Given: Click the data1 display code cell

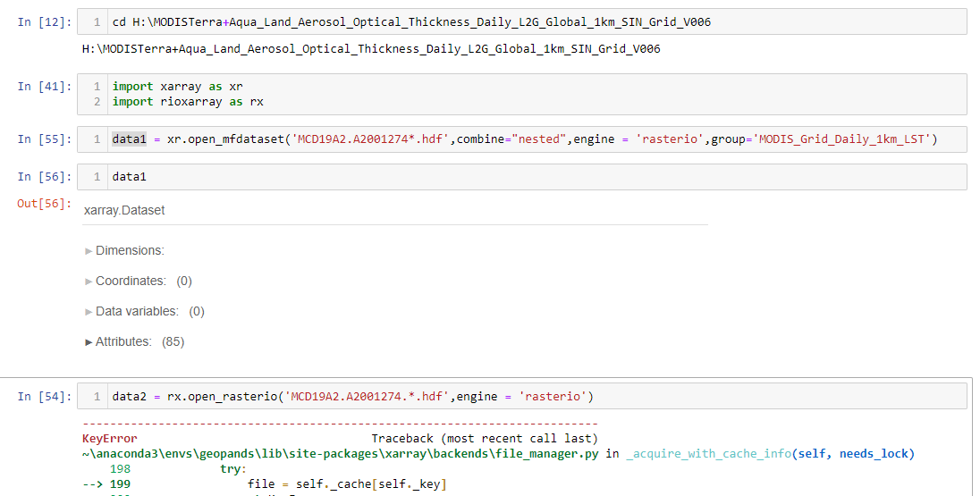Looking at the screenshot, I should (522, 177).
